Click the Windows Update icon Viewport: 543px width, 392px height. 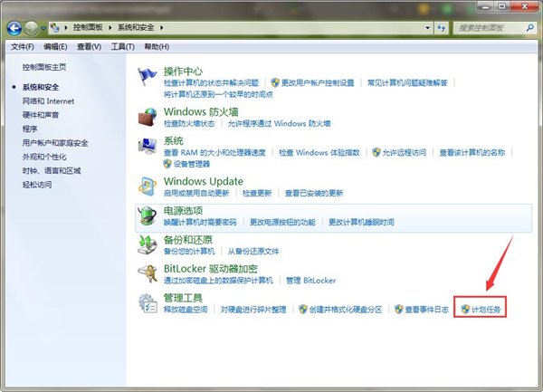(x=148, y=187)
